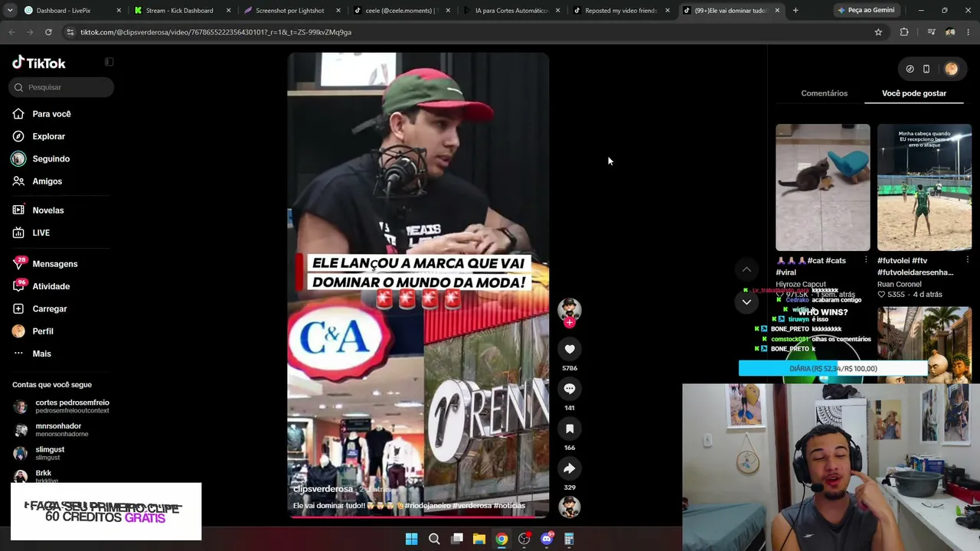Image resolution: width=980 pixels, height=551 pixels.
Task: Follow creator with the red plus badge
Action: (570, 323)
